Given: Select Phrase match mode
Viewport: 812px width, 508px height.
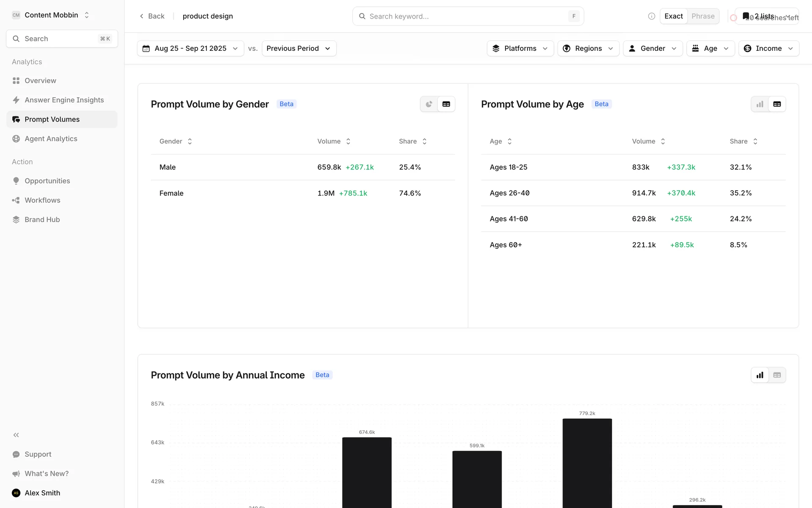Looking at the screenshot, I should coord(703,16).
